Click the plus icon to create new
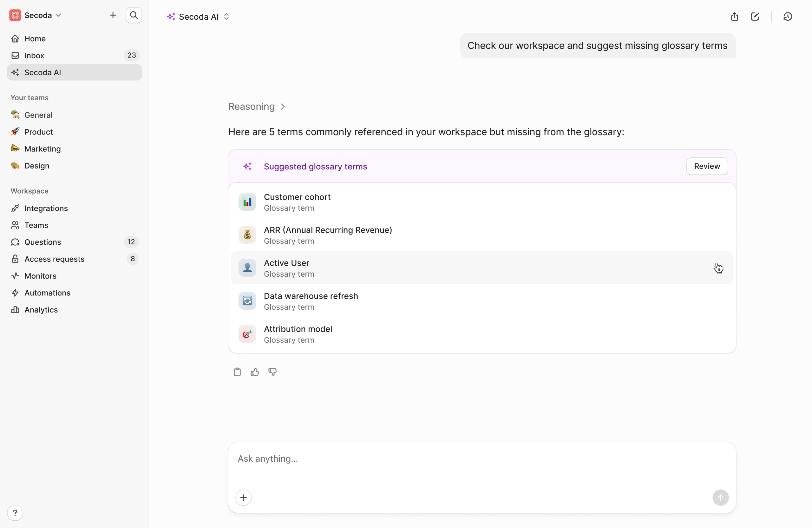 [x=113, y=15]
